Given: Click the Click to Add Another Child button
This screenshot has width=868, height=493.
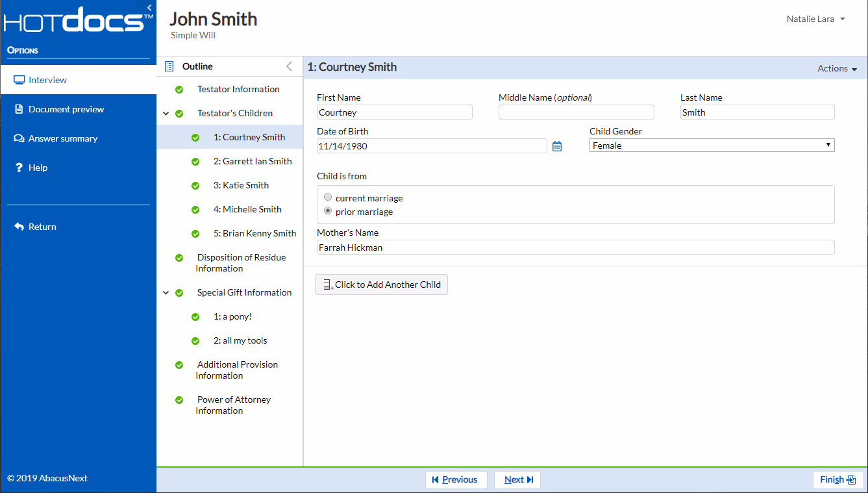Looking at the screenshot, I should [x=381, y=284].
